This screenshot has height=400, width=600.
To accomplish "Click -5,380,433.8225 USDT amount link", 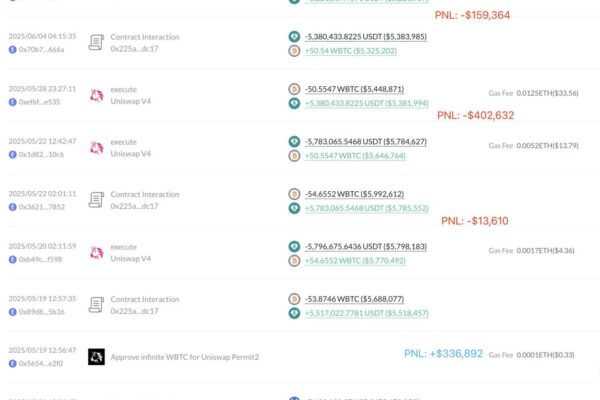I will tap(366, 37).
